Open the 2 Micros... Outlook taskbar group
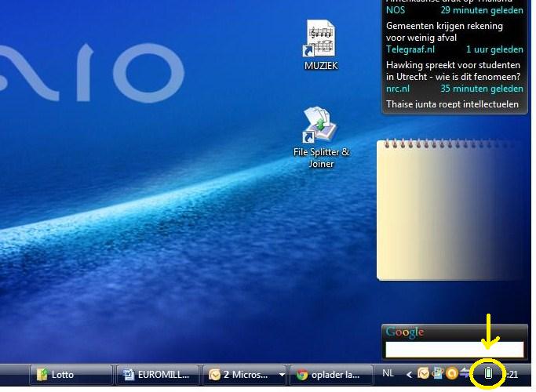 coord(240,375)
